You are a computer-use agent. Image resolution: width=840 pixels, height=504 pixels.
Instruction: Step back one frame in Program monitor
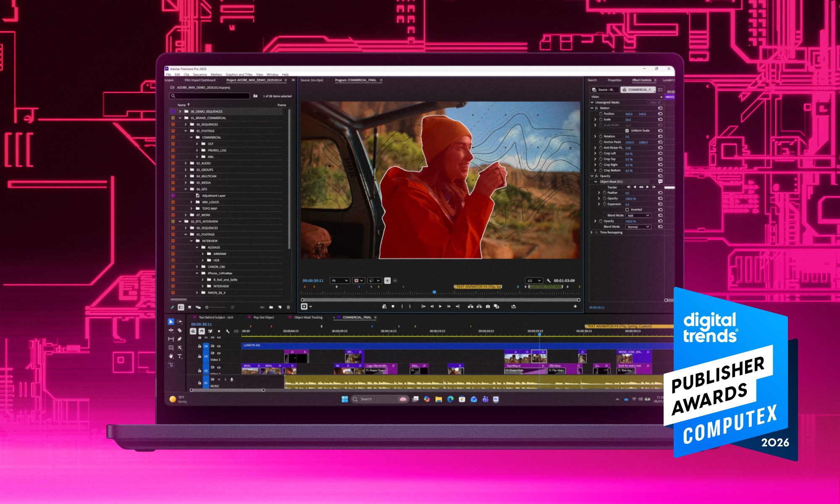(x=432, y=307)
